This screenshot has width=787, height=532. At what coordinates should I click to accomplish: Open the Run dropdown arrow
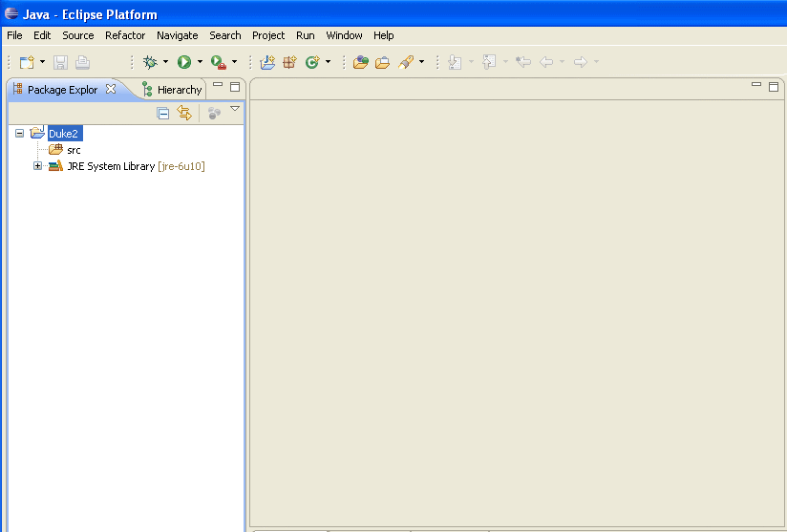[200, 62]
